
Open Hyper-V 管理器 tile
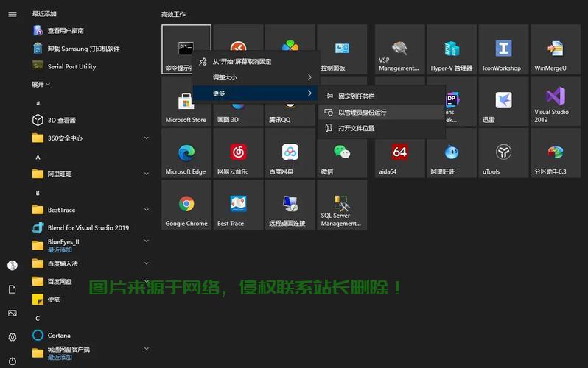(x=452, y=49)
